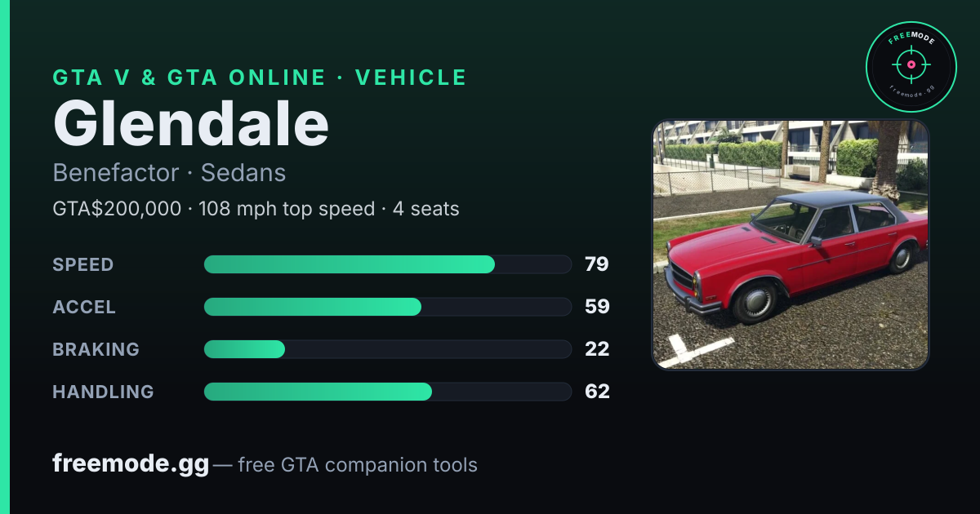Viewport: 980px width, 514px height.
Task: Click the BRAKING label
Action: point(96,349)
